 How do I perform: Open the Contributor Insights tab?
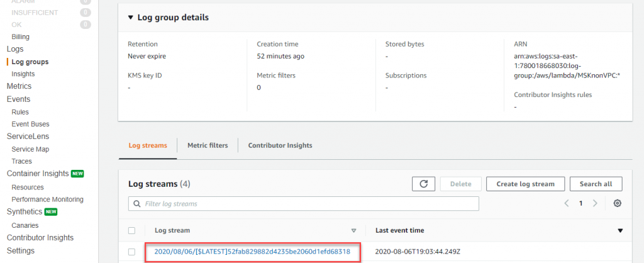coord(280,145)
